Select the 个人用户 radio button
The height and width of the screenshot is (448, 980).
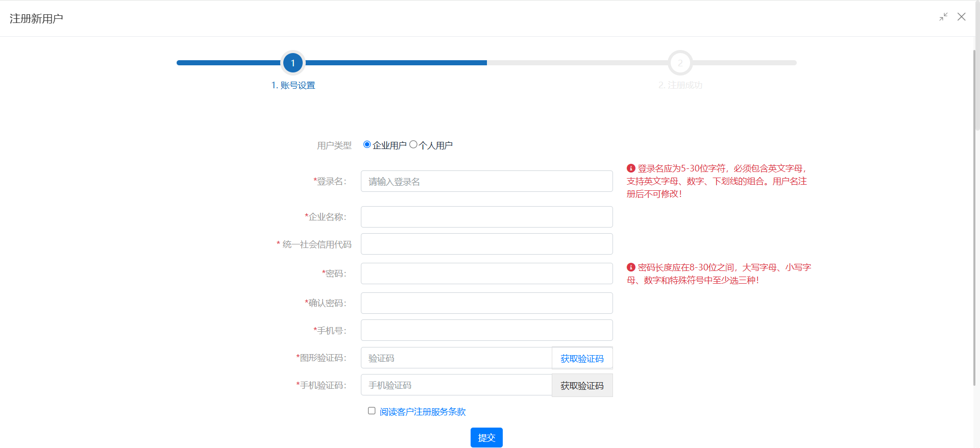(x=413, y=144)
